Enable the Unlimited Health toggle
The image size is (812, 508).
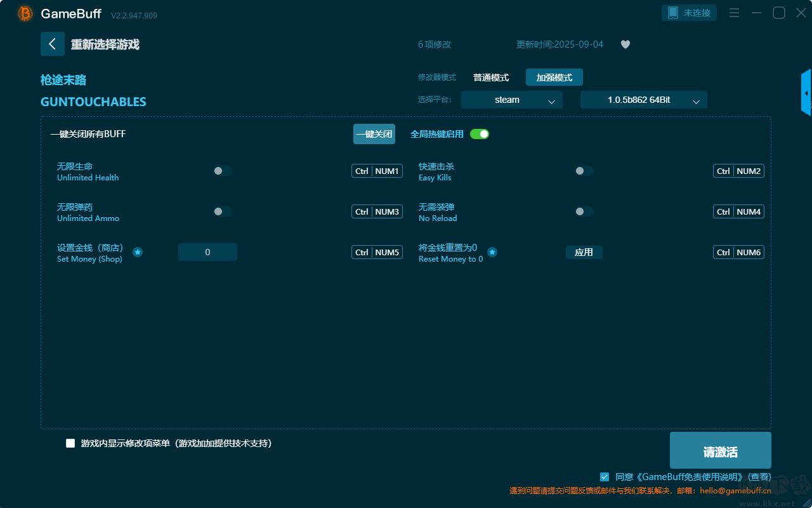(222, 171)
